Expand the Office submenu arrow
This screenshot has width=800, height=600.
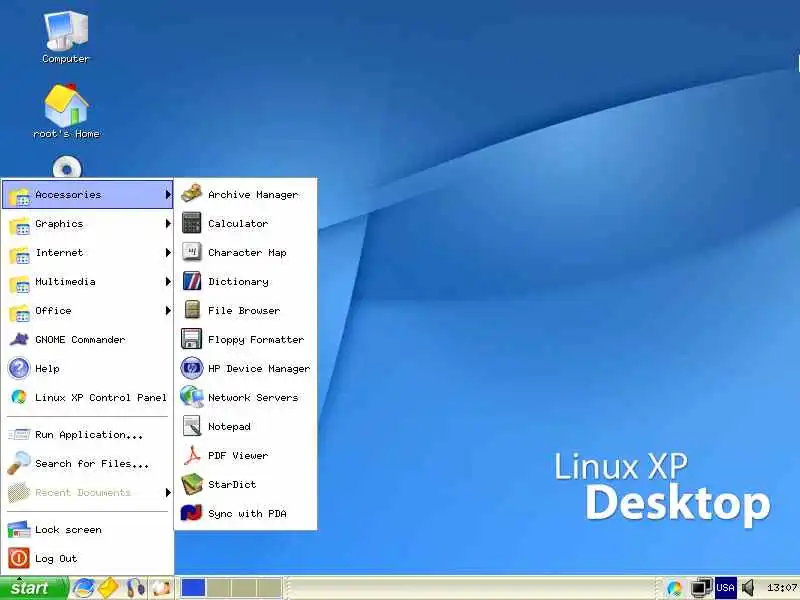(x=168, y=310)
